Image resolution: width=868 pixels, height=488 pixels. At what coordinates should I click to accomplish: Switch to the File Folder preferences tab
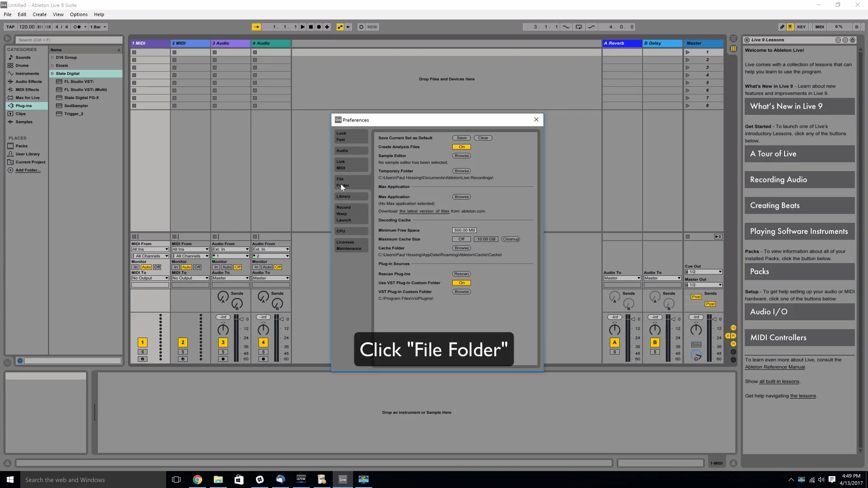(342, 182)
